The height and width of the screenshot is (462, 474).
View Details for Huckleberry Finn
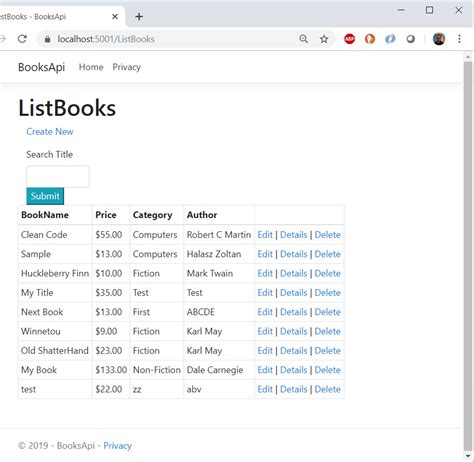(x=293, y=273)
